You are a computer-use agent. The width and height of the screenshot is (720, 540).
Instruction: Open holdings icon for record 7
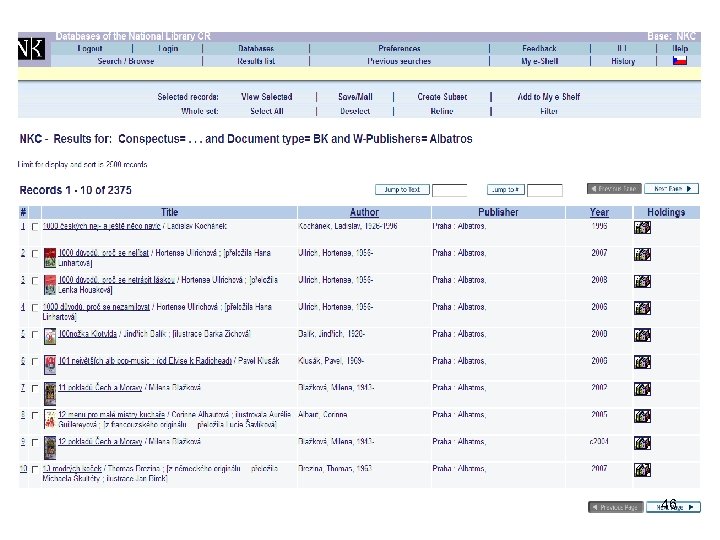(x=642, y=389)
